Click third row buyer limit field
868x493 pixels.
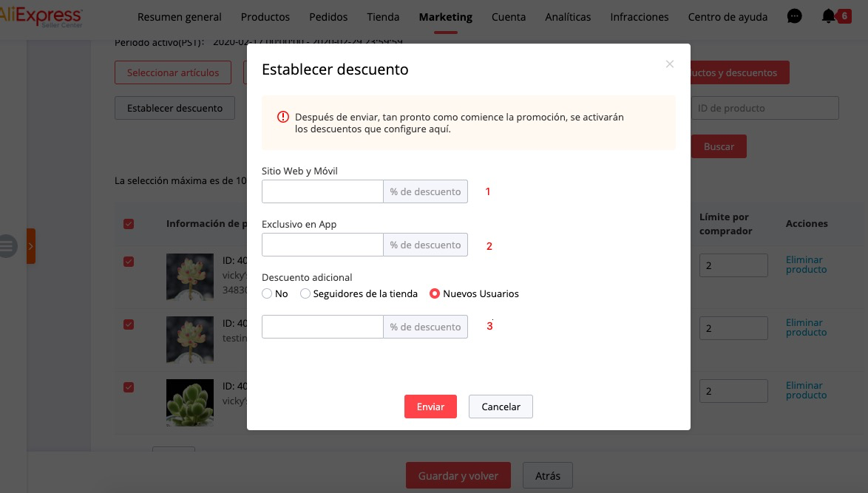(733, 391)
